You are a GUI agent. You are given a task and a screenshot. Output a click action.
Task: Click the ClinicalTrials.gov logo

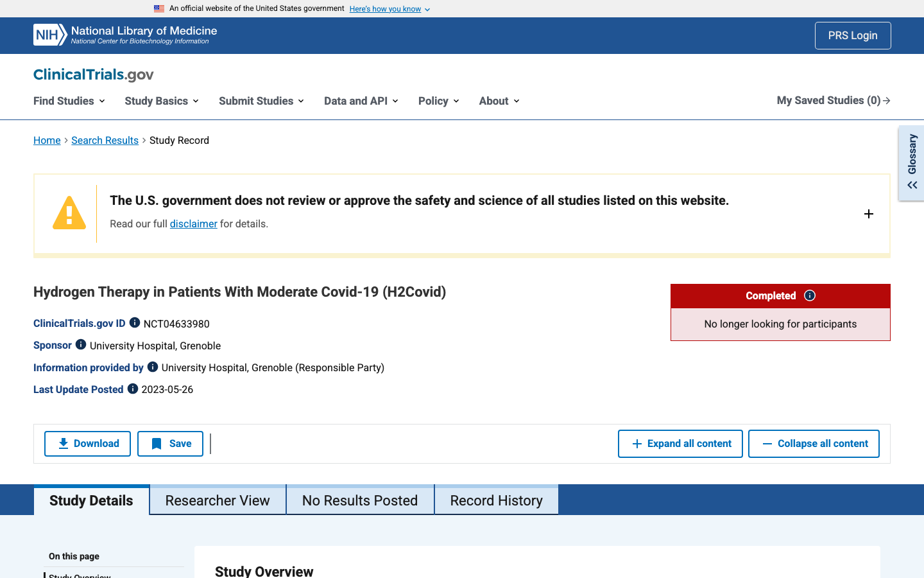pyautogui.click(x=94, y=74)
